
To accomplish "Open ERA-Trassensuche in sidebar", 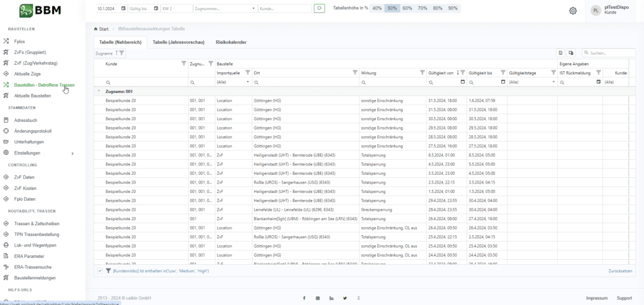I will pos(32,267).
